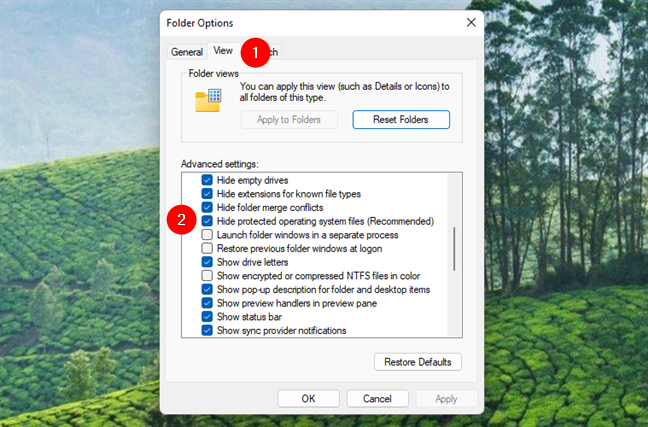The image size is (648, 427).
Task: Uncheck Hide extensions for known file types
Action: pos(207,194)
